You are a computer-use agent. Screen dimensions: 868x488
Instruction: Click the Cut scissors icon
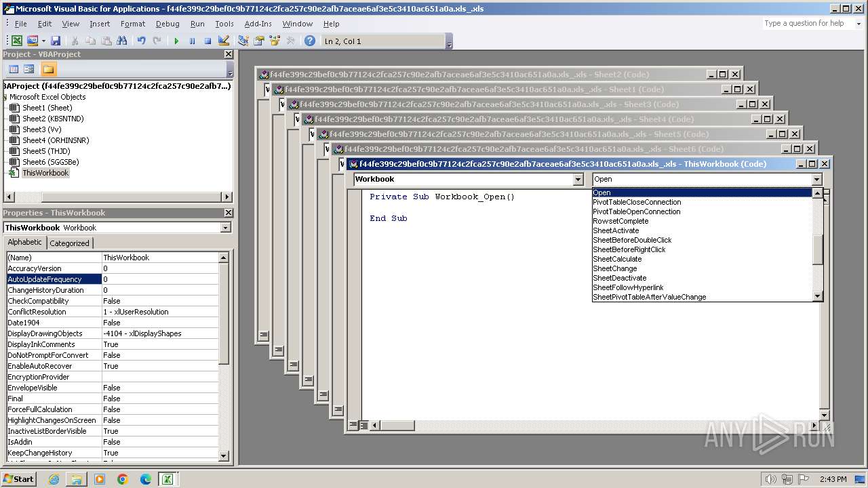click(75, 41)
